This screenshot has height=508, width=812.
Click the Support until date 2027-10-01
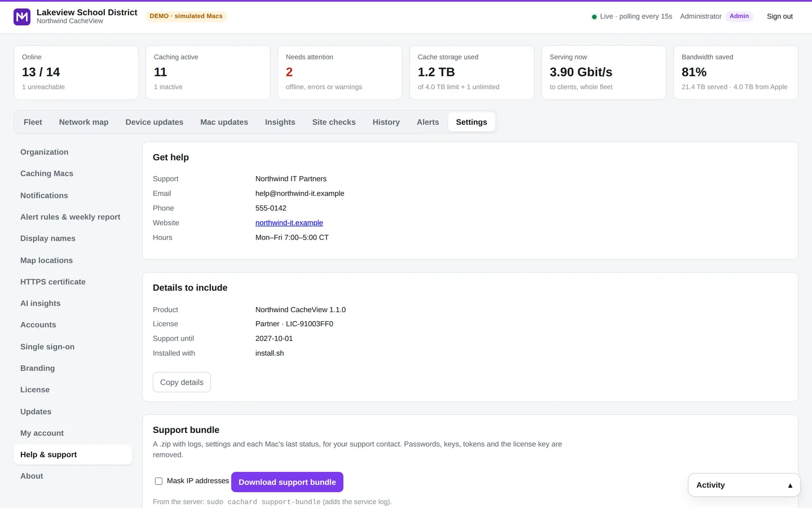pos(274,339)
